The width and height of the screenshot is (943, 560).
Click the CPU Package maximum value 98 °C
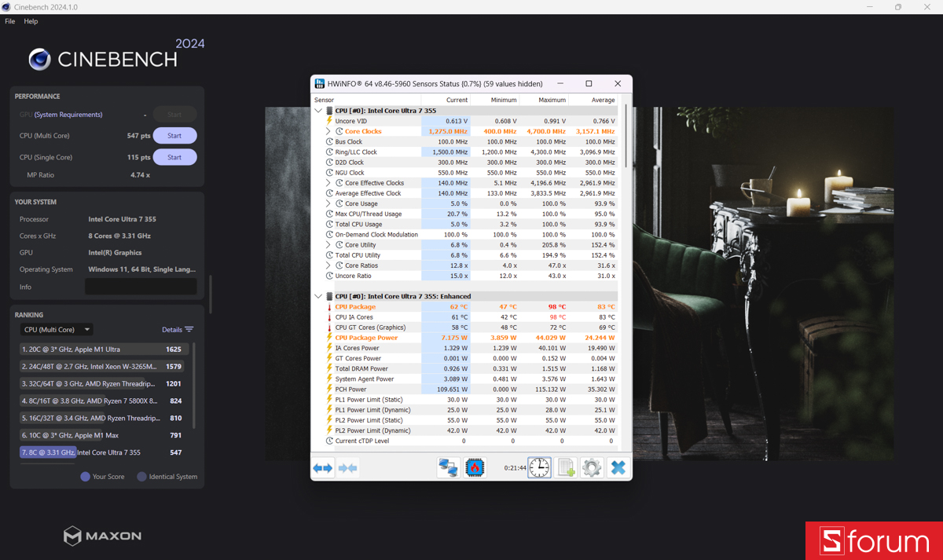pyautogui.click(x=556, y=306)
